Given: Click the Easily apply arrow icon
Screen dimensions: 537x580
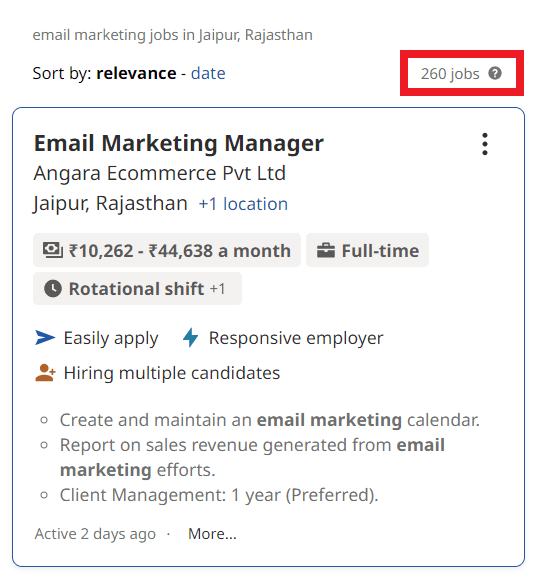Looking at the screenshot, I should [45, 338].
